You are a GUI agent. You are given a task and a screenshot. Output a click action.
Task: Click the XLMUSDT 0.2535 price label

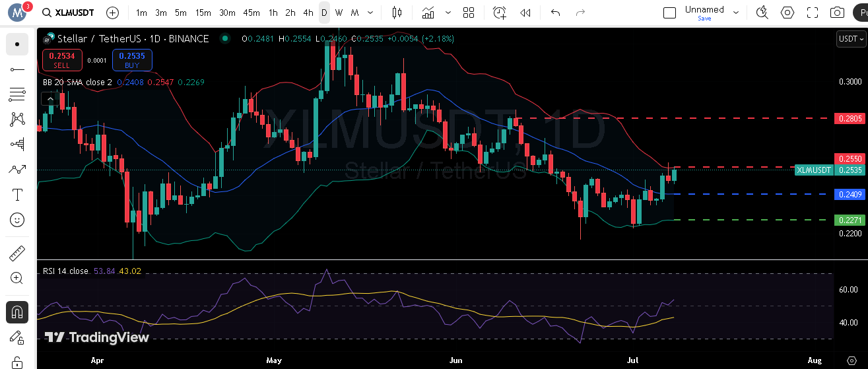coord(830,170)
